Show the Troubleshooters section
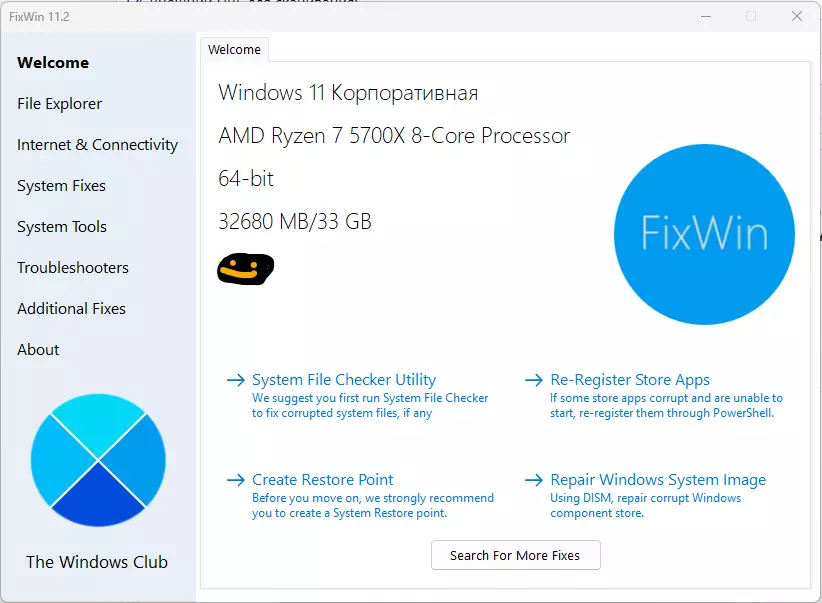Image resolution: width=822 pixels, height=603 pixels. pyautogui.click(x=73, y=268)
